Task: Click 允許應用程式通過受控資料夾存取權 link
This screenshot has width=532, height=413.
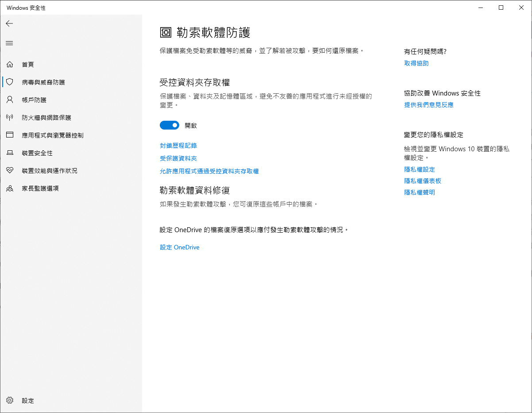Action: point(209,171)
